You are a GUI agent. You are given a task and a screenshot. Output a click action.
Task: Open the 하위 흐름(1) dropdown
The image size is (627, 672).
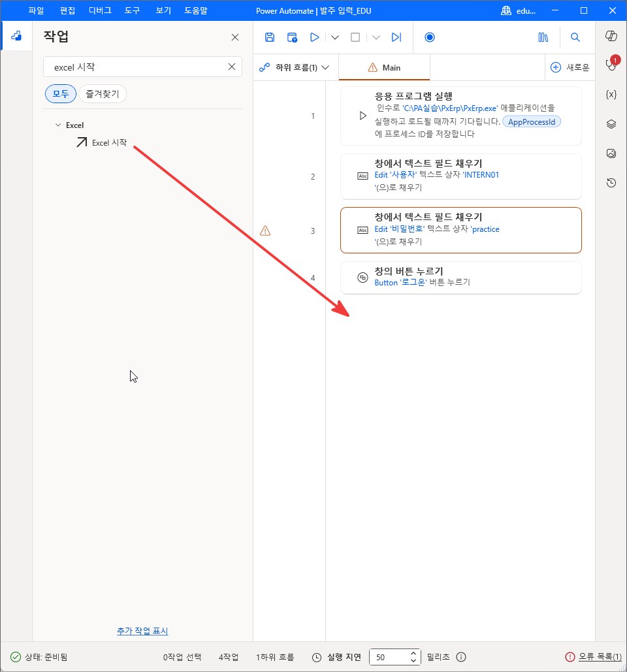295,67
